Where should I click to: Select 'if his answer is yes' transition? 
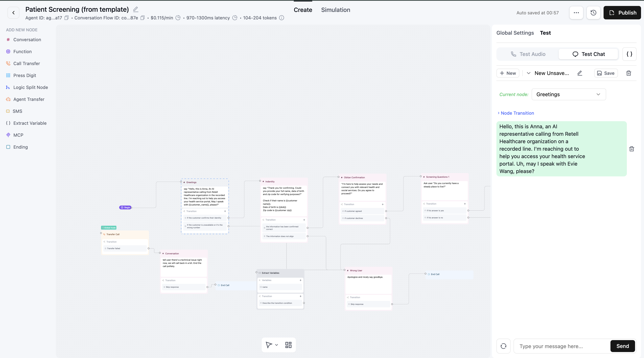(x=445, y=211)
